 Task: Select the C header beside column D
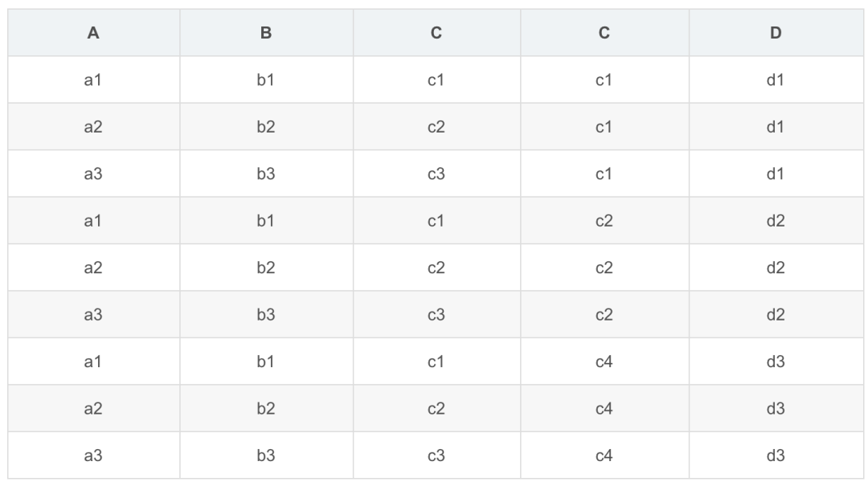coord(604,33)
